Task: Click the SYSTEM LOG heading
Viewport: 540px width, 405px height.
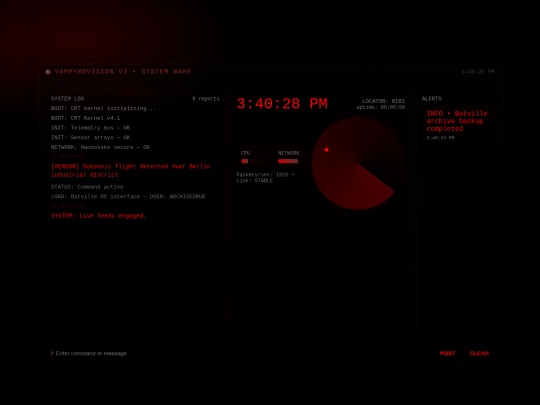Action: (68, 99)
